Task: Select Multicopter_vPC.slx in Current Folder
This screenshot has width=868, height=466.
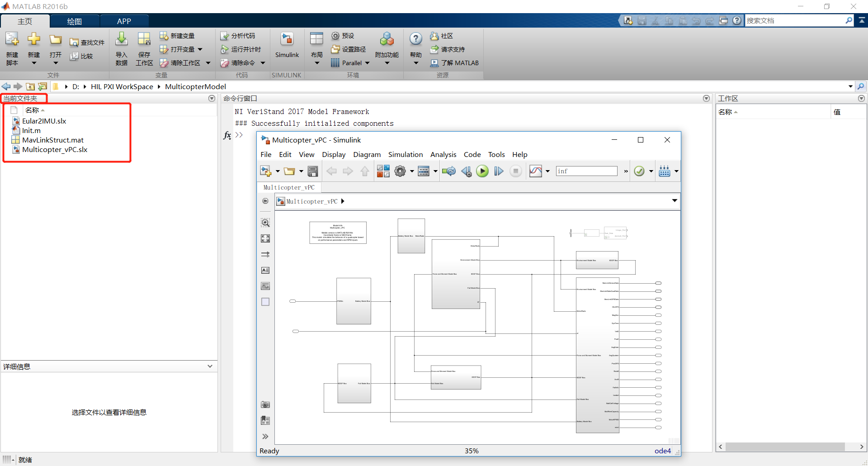Action: pos(54,150)
